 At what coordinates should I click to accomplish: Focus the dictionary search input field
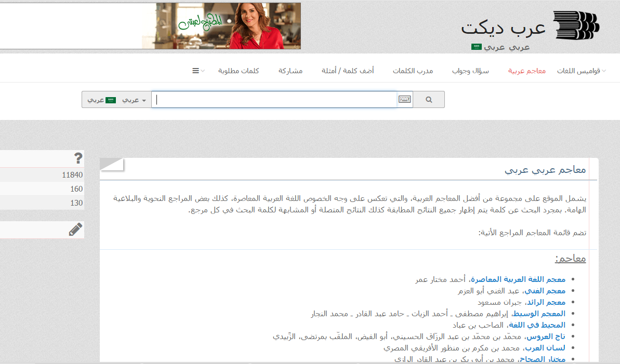coord(274,100)
